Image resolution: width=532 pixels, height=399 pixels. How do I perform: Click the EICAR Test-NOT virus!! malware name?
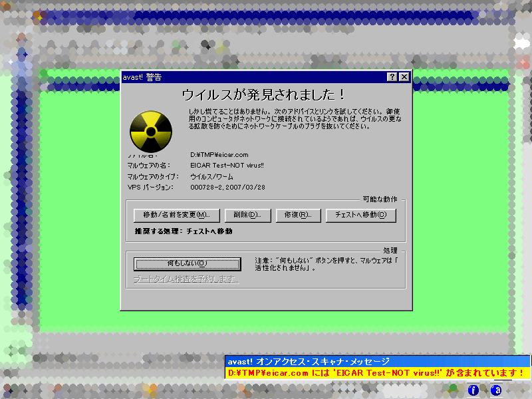pyautogui.click(x=227, y=166)
